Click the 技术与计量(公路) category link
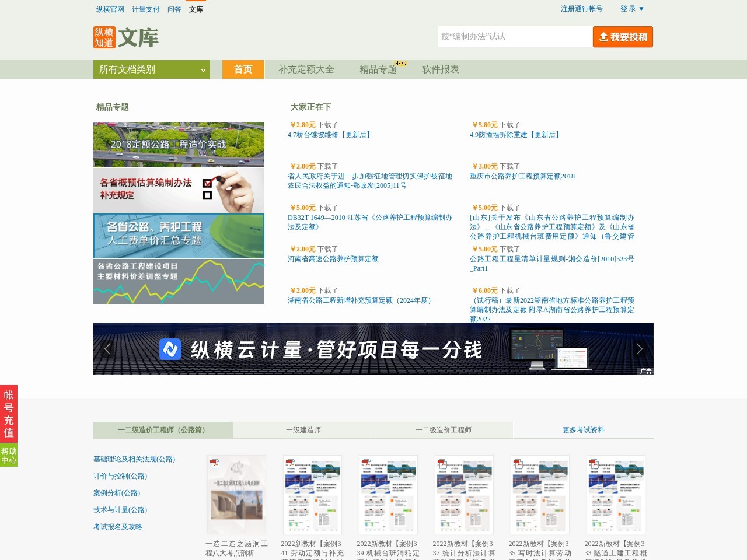 click(120, 510)
